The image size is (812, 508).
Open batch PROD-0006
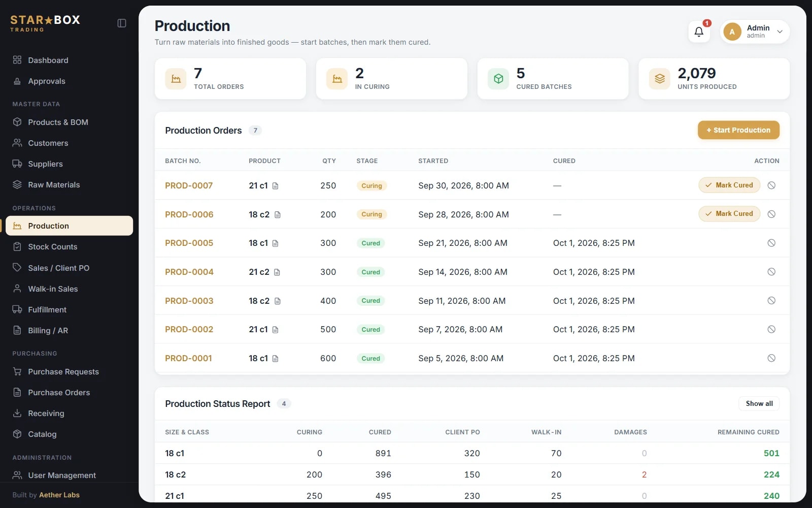189,214
